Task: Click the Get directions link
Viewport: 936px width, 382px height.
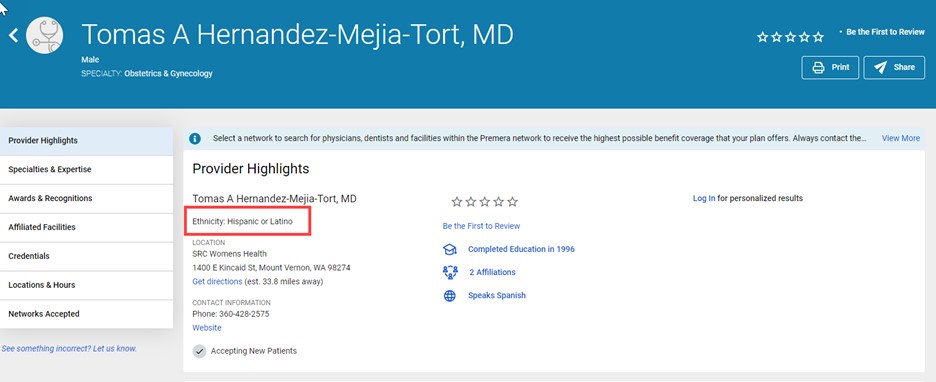Action: click(217, 281)
